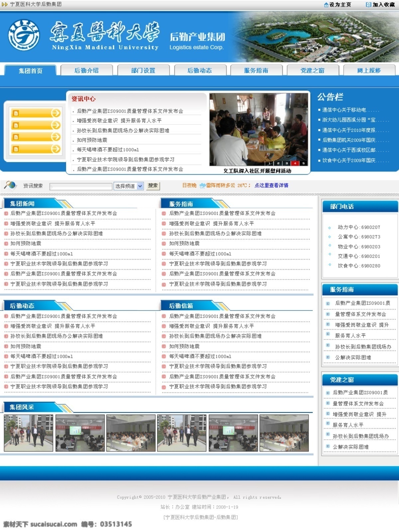The height and width of the screenshot is (532, 399).
Task: Open the 后勤动态 navigation tab
Action: (x=200, y=70)
